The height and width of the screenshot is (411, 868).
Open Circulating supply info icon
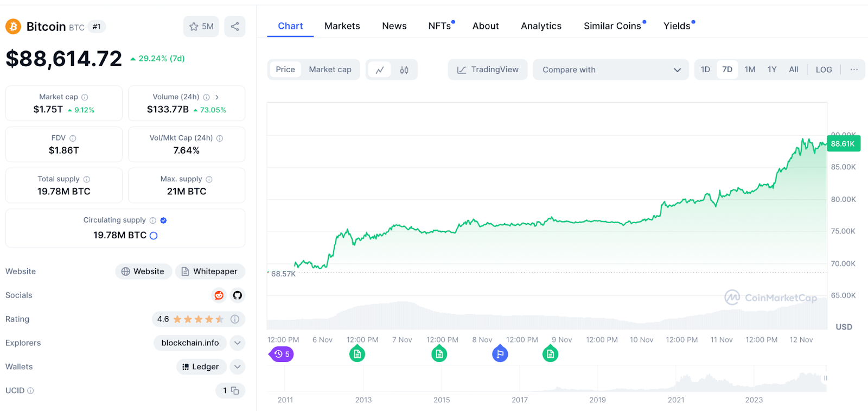coord(153,220)
